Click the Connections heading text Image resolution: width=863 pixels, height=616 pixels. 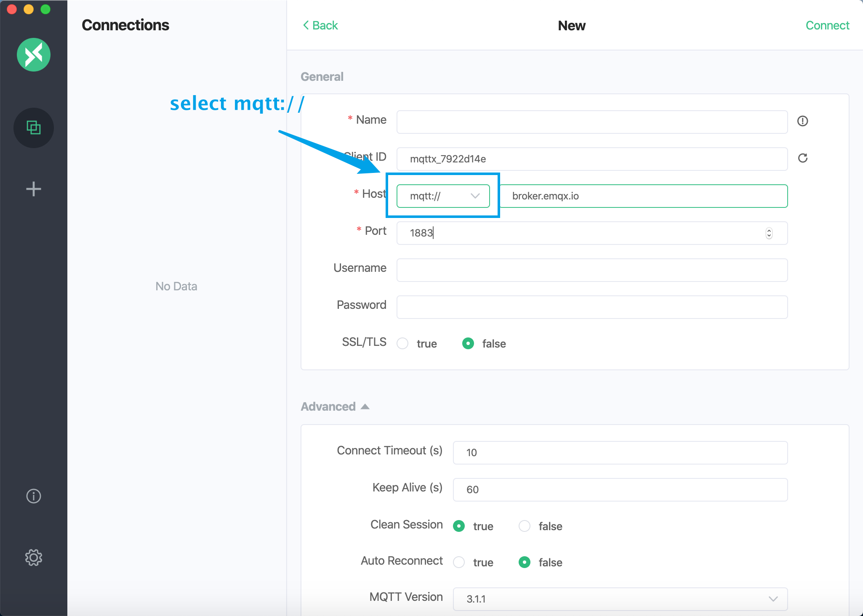pyautogui.click(x=125, y=25)
